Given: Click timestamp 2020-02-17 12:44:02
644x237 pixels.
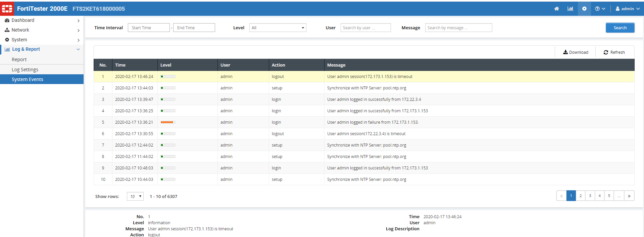Looking at the screenshot, I should point(134,145).
